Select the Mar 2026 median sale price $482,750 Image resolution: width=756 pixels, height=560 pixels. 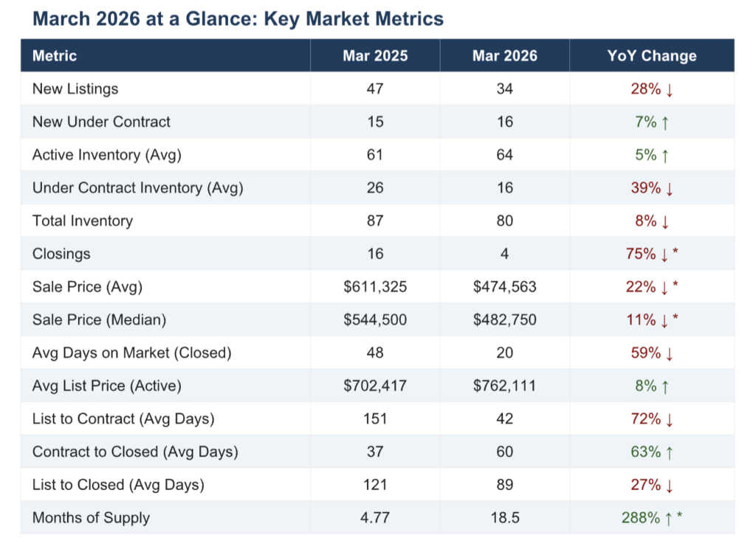(505, 320)
